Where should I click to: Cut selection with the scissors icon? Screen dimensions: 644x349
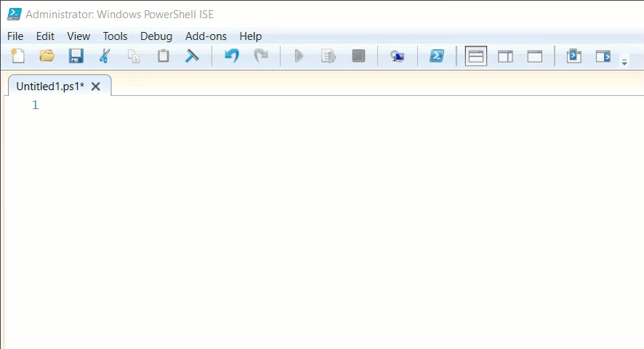click(x=105, y=56)
